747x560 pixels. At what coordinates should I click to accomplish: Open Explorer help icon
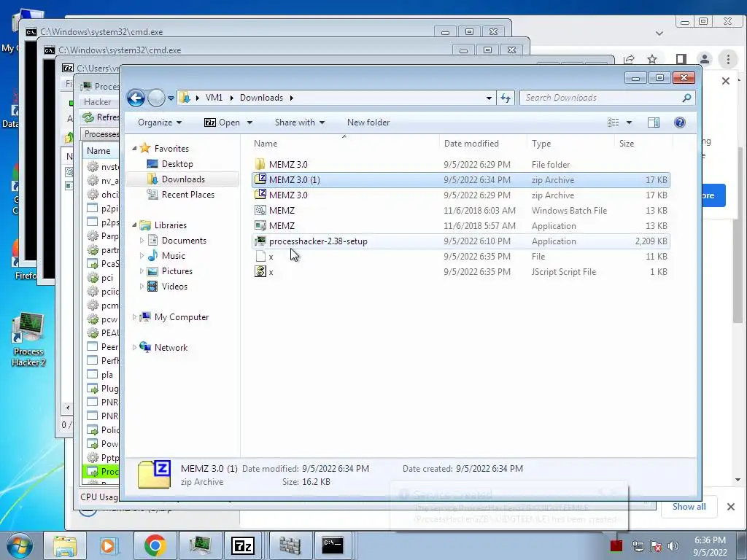coord(680,122)
